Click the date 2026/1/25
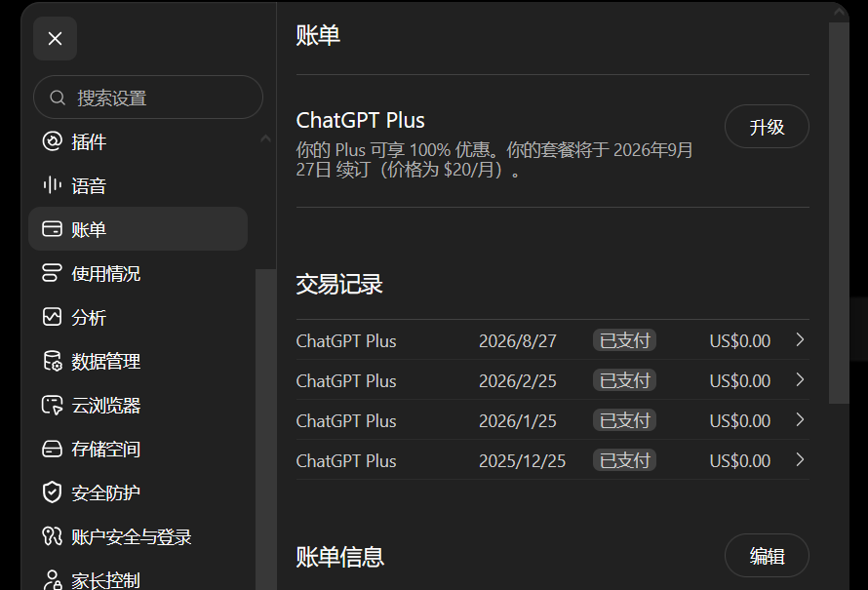The image size is (868, 590). pyautogui.click(x=518, y=420)
